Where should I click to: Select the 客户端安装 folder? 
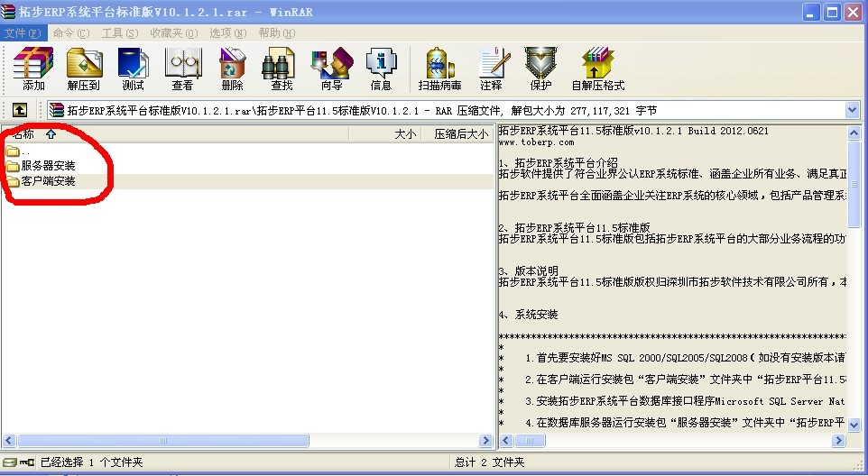point(48,181)
